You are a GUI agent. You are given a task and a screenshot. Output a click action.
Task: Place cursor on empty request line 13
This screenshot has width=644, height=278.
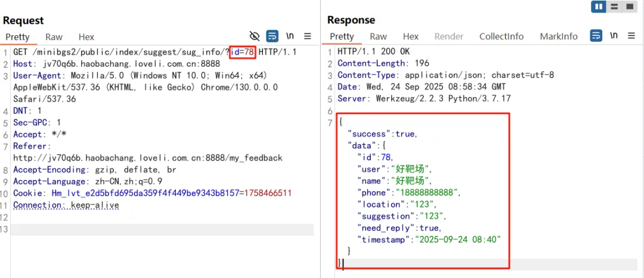coord(162,230)
